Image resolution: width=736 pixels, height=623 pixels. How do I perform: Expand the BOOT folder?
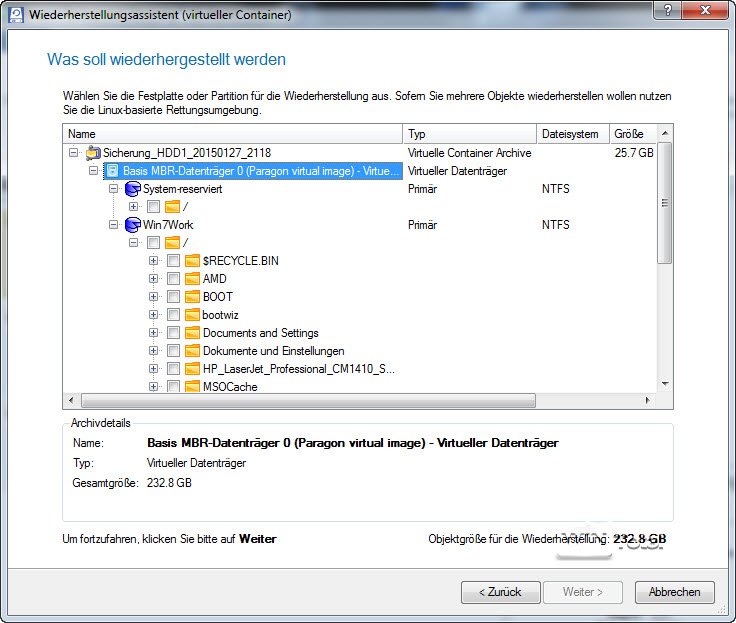pos(153,297)
